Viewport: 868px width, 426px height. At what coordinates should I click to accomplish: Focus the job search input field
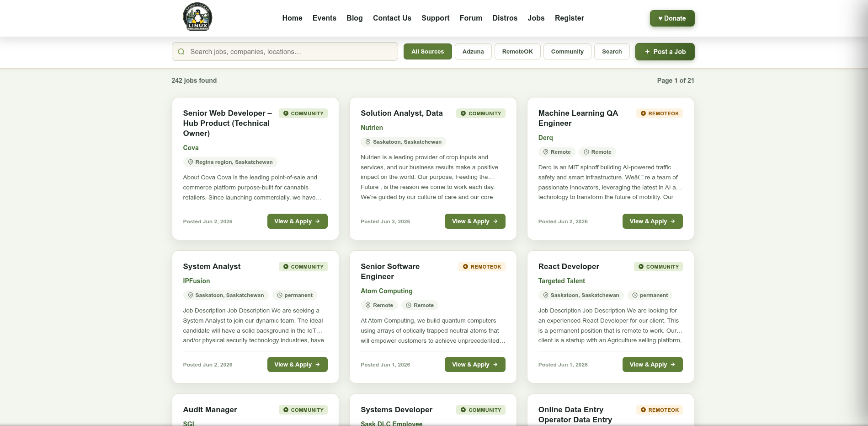285,52
